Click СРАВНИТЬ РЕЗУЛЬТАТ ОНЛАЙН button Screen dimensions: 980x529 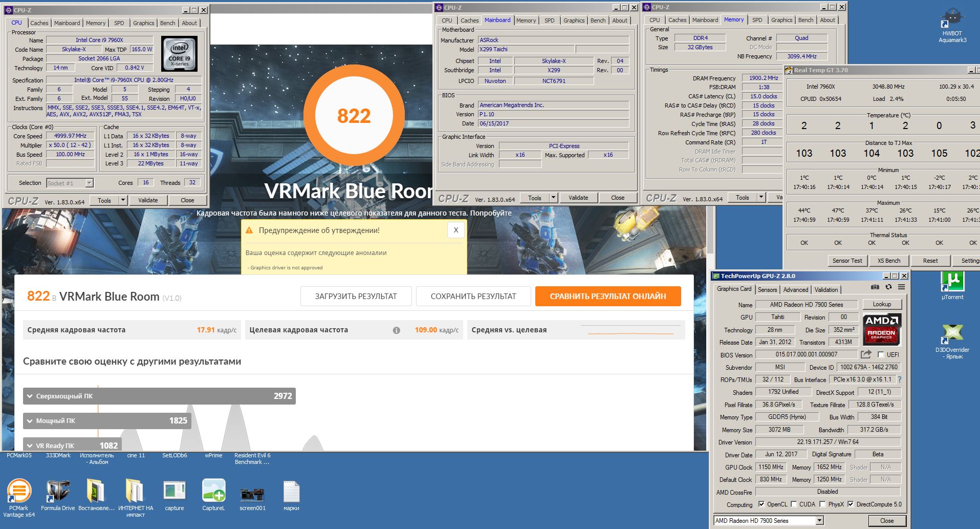(x=608, y=296)
